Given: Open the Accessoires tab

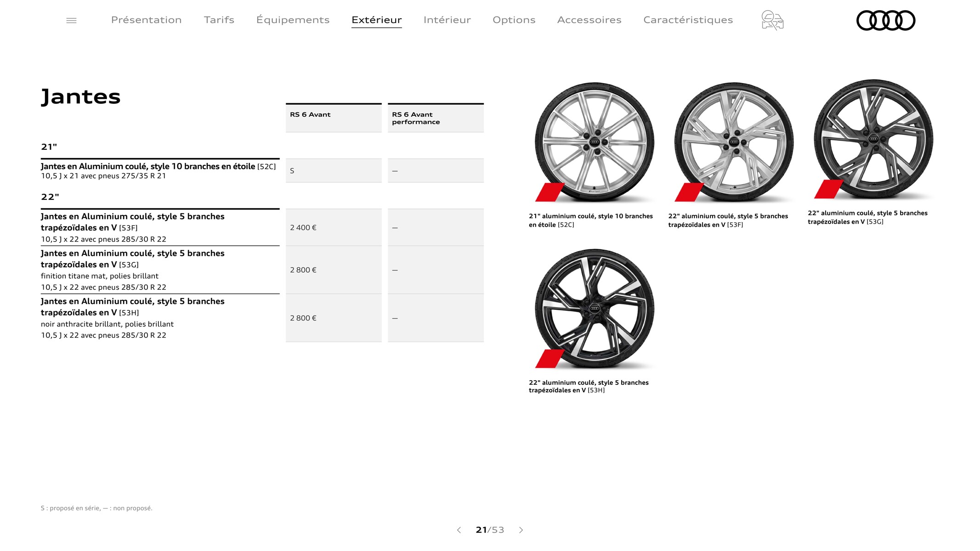Looking at the screenshot, I should [x=589, y=20].
